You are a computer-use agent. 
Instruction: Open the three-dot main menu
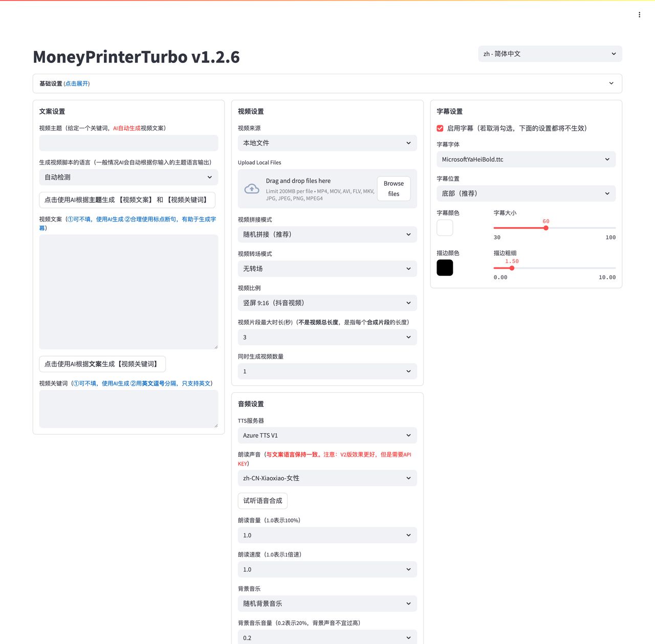pos(639,15)
